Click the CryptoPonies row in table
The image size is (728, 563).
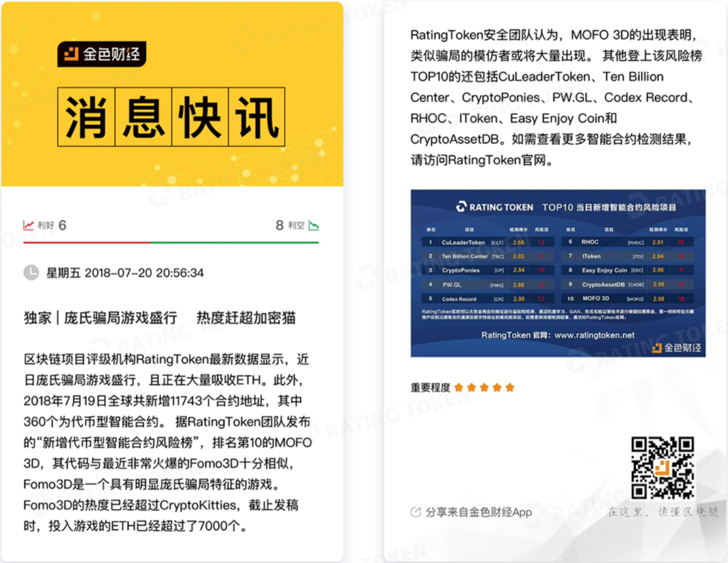488,270
